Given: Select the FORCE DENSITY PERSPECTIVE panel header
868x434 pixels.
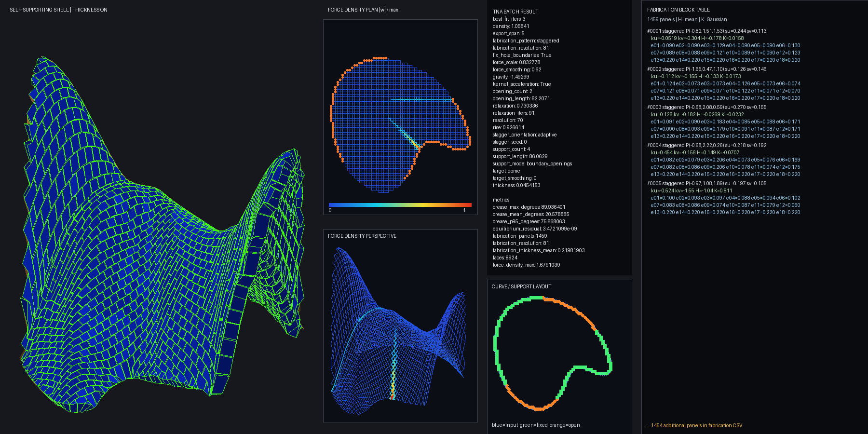Looking at the screenshot, I should pyautogui.click(x=362, y=236).
